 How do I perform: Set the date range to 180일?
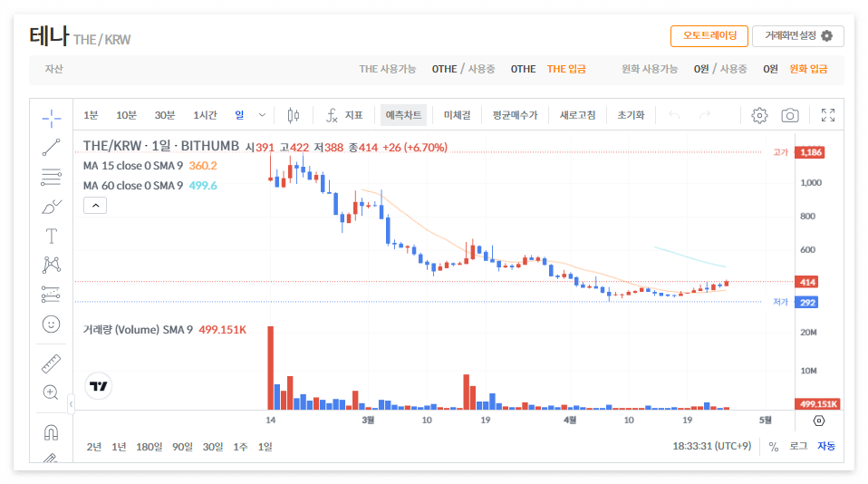149,447
